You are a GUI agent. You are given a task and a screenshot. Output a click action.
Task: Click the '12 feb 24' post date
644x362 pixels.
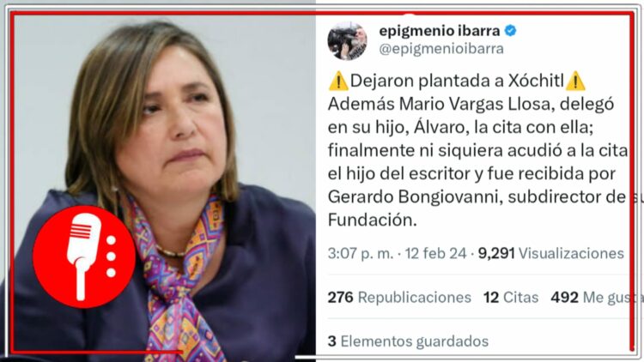tap(435, 253)
